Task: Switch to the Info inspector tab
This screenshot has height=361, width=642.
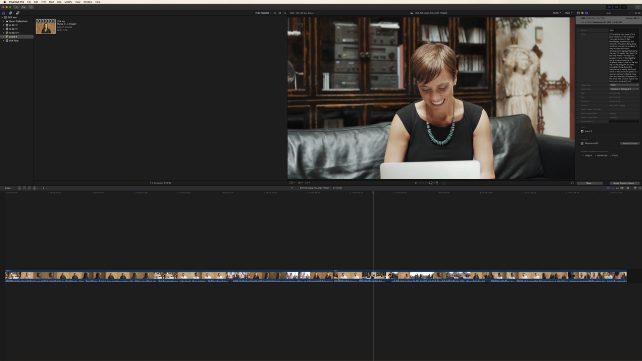Action: point(586,13)
